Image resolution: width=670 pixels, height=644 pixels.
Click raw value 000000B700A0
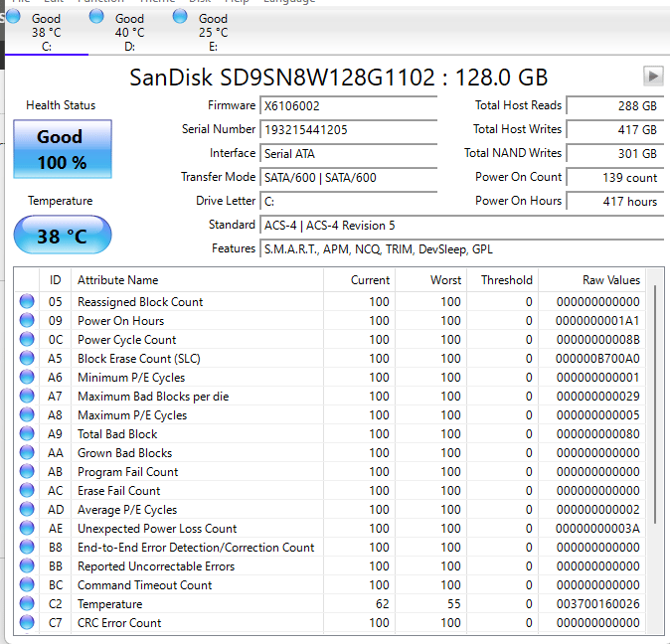(597, 359)
